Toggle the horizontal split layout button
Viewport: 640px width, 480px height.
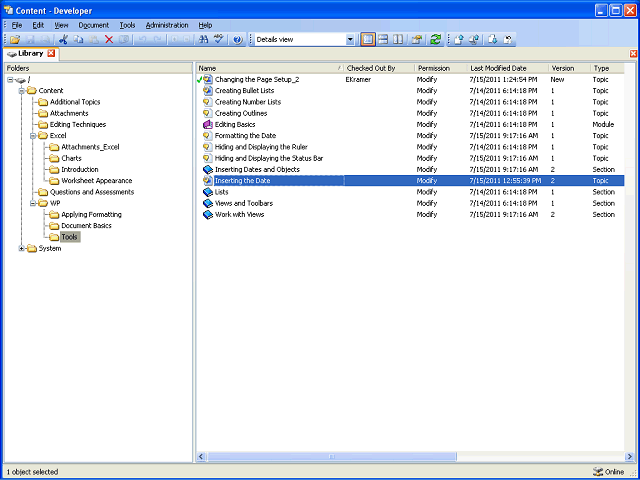[383, 40]
